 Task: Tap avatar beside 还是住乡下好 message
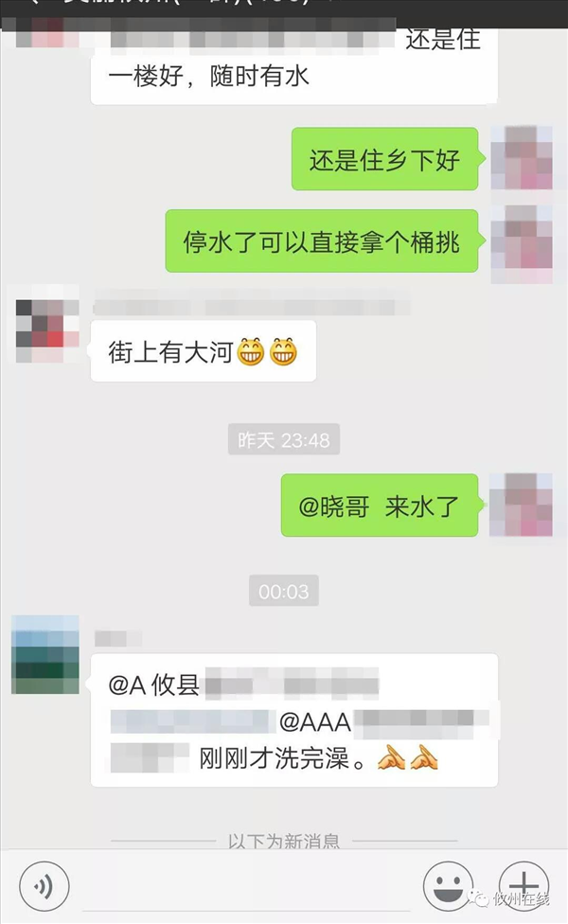tap(522, 157)
